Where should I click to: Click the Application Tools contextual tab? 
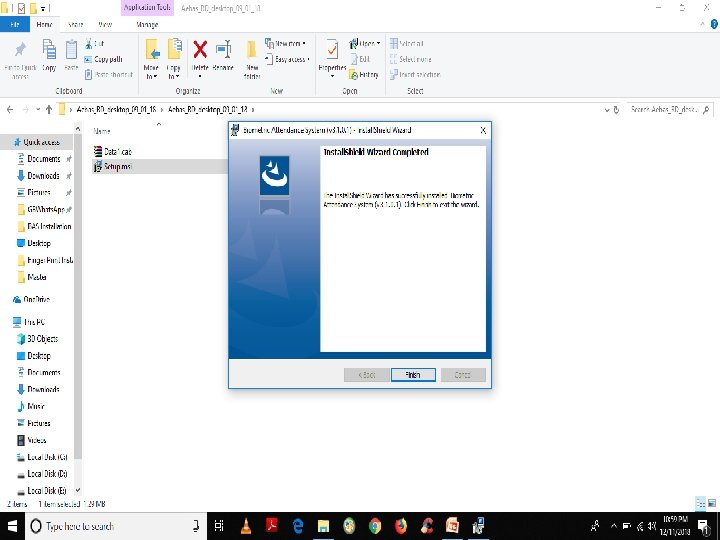coord(147,8)
